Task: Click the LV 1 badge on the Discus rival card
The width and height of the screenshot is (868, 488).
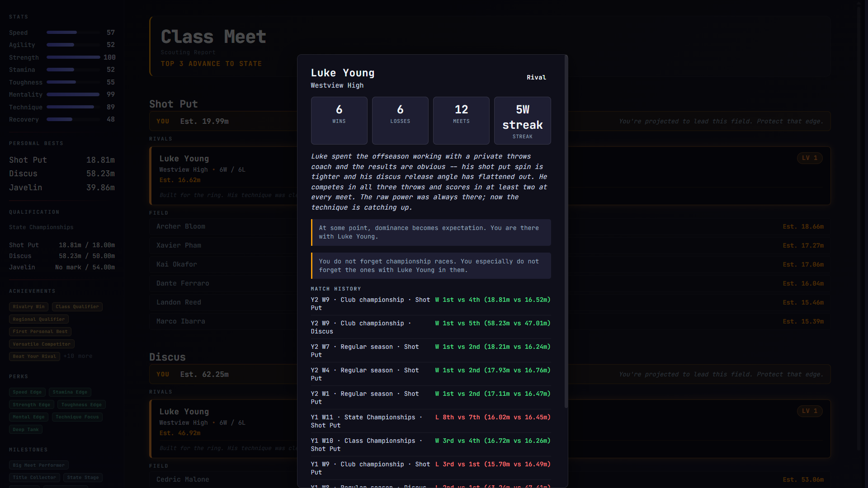Action: [809, 411]
